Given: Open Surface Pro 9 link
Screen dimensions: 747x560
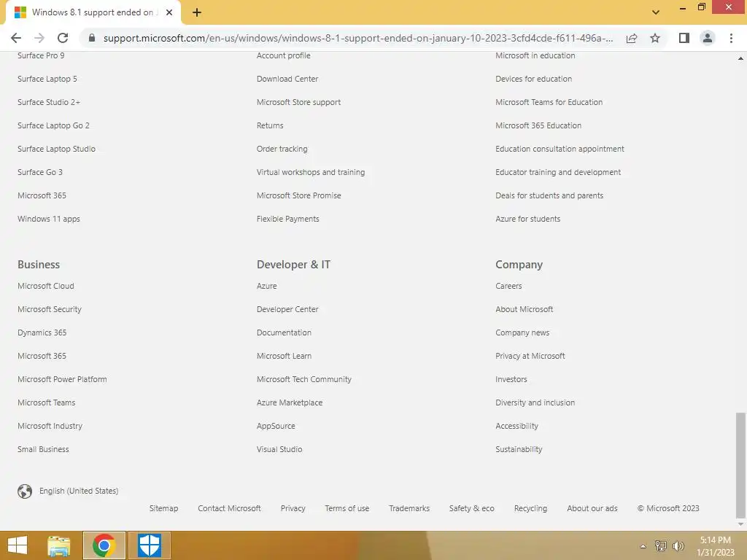Looking at the screenshot, I should (41, 55).
